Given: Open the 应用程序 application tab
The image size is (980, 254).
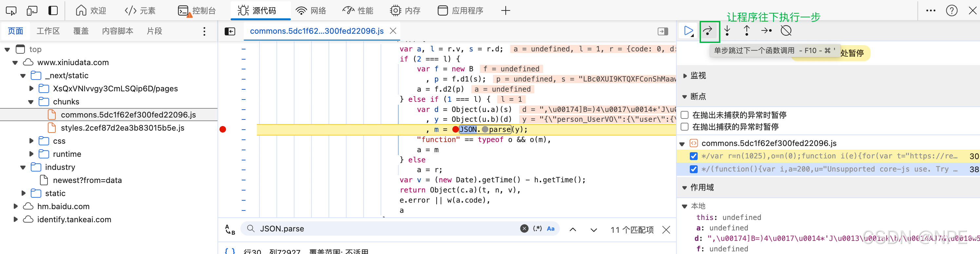Looking at the screenshot, I should 460,11.
